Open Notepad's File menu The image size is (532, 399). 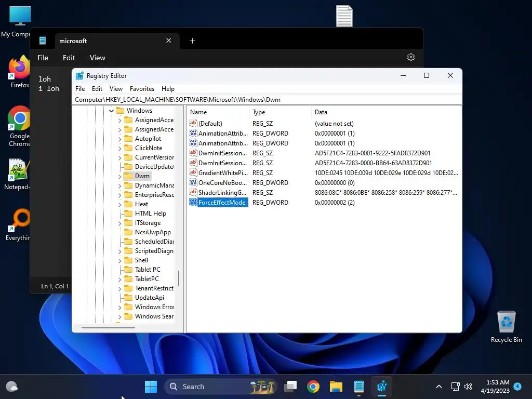point(43,58)
